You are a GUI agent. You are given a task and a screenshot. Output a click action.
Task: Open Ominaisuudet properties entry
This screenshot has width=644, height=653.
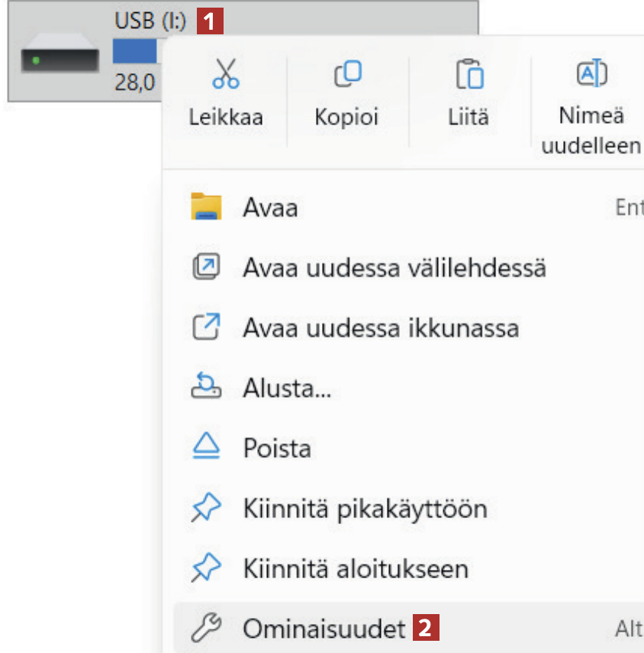coord(324,629)
